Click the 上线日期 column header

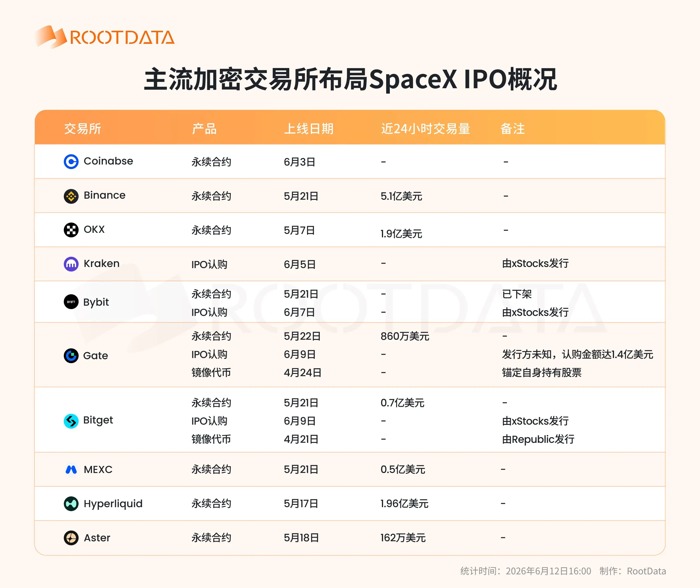(x=309, y=129)
